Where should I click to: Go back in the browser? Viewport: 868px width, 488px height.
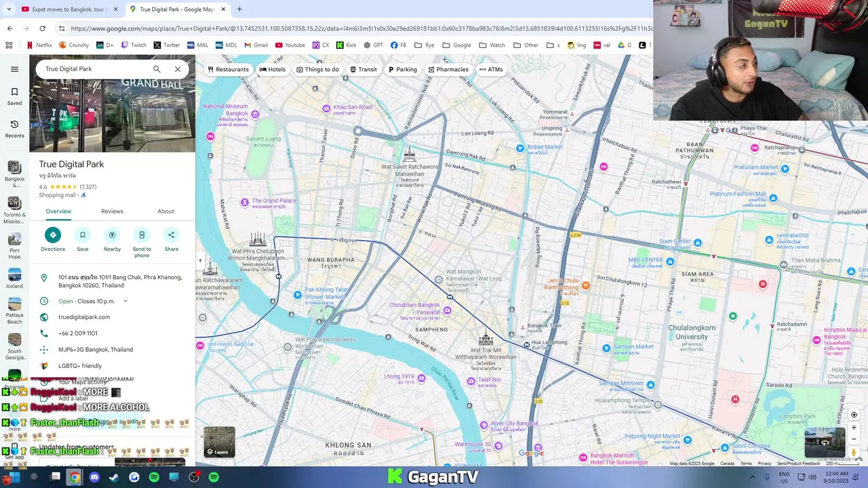[9, 28]
